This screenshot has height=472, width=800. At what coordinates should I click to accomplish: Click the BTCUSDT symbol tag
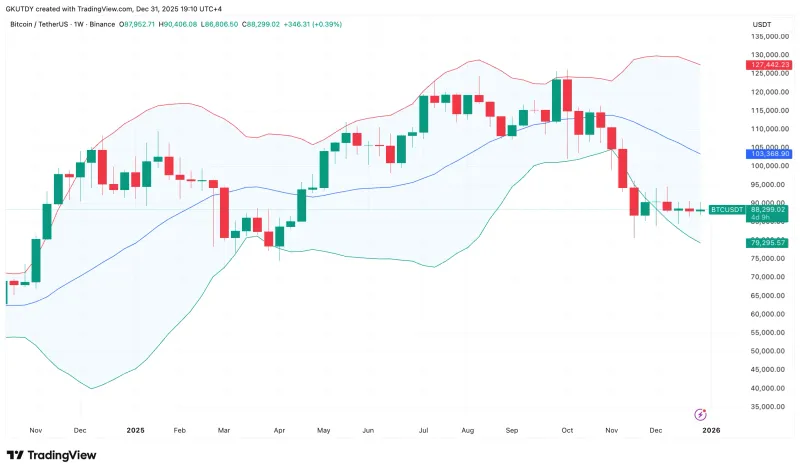click(725, 209)
